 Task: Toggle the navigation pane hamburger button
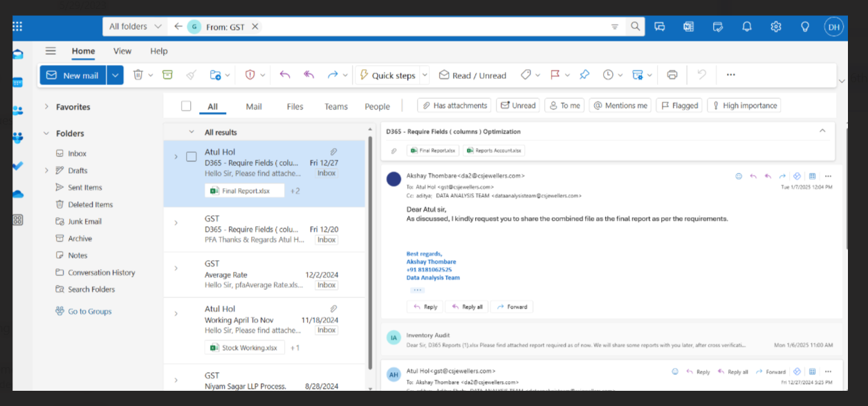pyautogui.click(x=50, y=50)
